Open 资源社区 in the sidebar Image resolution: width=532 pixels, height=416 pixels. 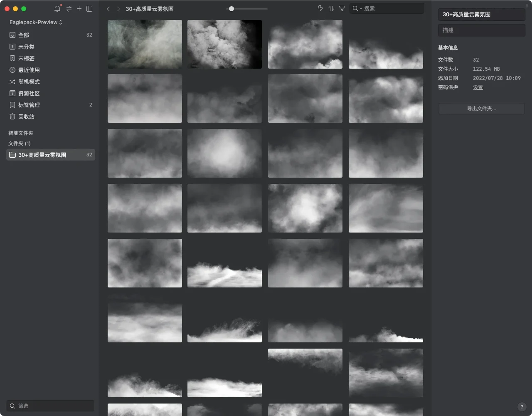51,93
